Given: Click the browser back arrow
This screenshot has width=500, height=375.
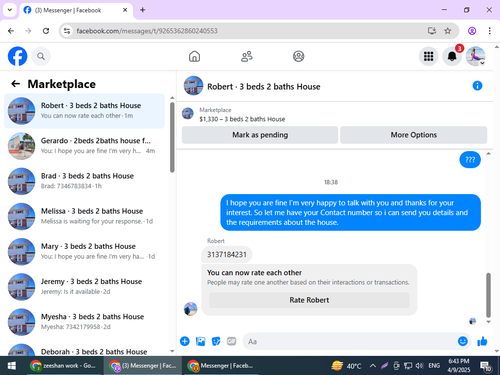Looking at the screenshot, I should click(x=11, y=31).
